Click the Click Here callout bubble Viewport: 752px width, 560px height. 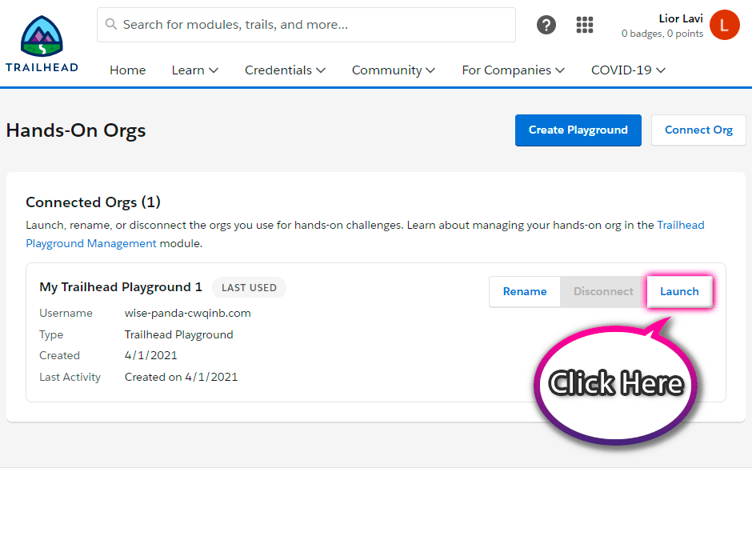(x=614, y=384)
